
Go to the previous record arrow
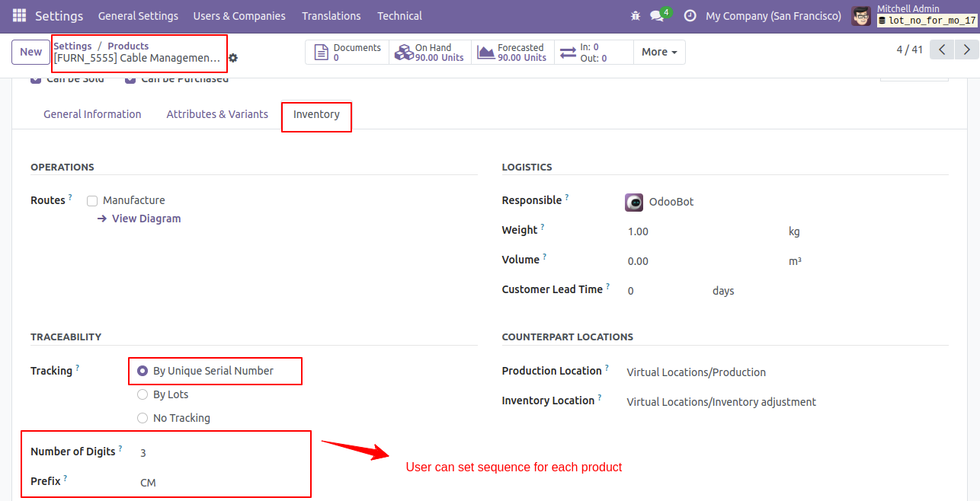tap(943, 50)
